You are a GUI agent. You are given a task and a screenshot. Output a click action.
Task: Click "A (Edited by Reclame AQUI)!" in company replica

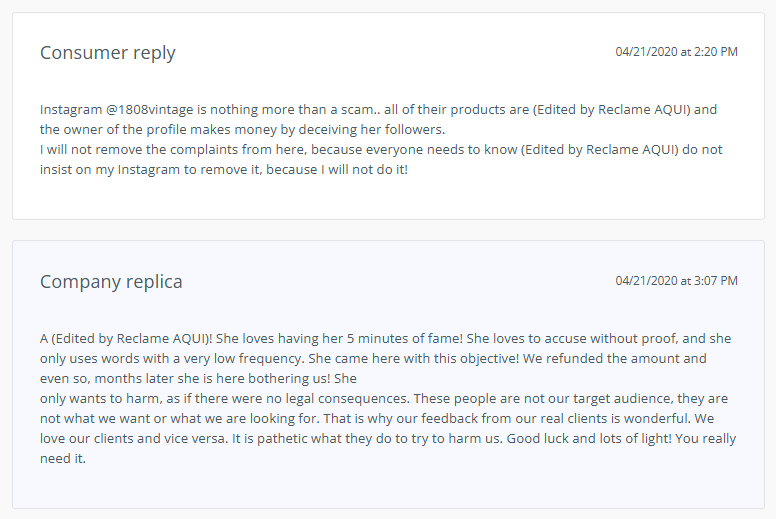click(x=126, y=338)
